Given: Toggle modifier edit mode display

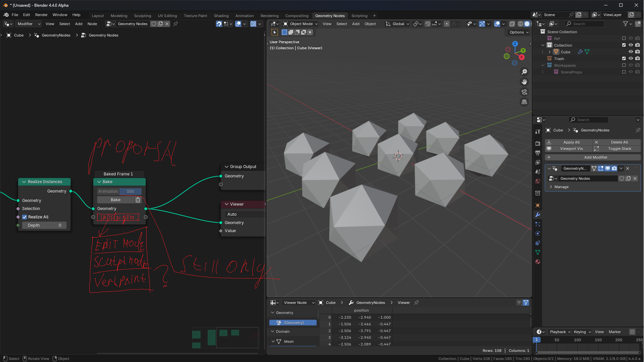Looking at the screenshot, I should tap(601, 168).
